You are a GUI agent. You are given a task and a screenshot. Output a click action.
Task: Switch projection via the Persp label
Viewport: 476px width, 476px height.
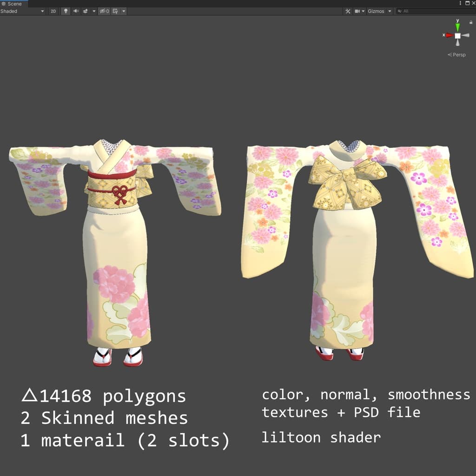point(456,55)
